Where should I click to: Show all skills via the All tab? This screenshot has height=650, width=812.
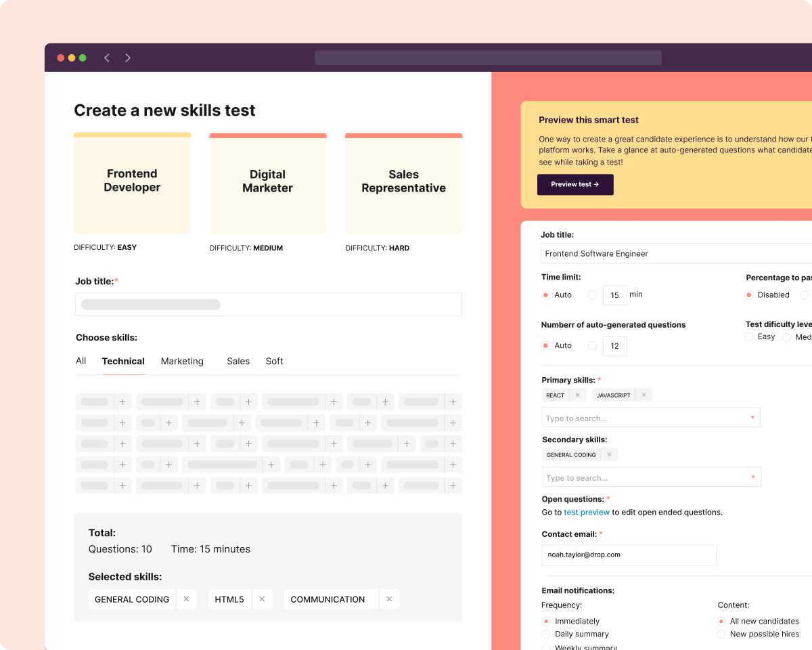[x=81, y=361]
